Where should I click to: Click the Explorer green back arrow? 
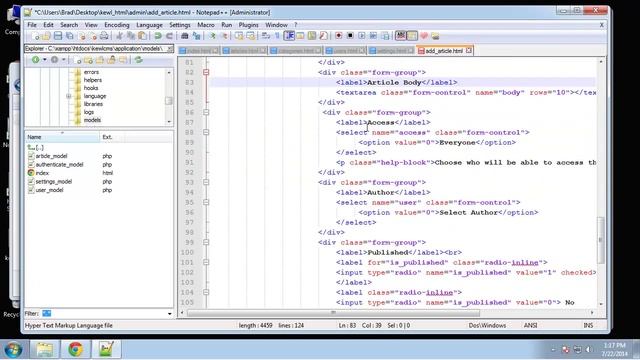36,60
